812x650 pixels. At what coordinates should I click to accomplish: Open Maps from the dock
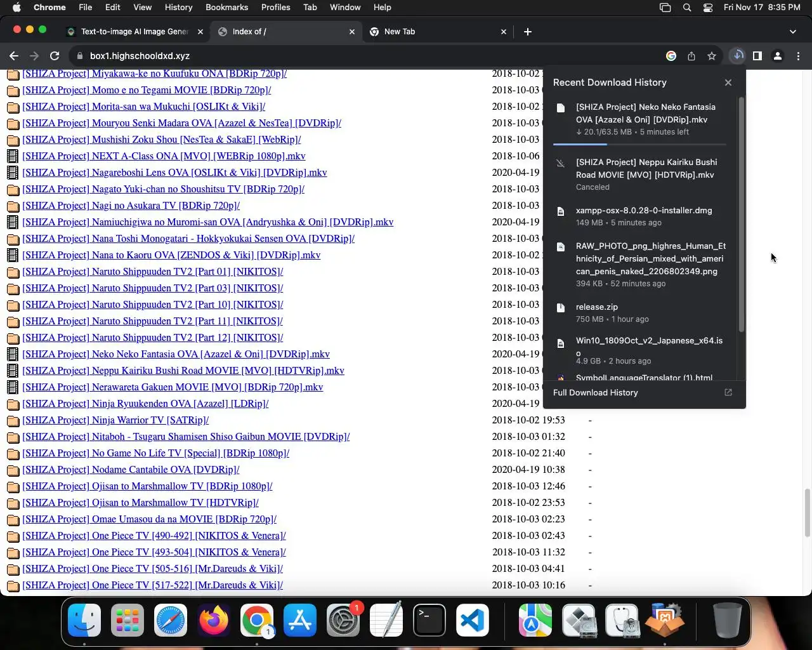tap(535, 620)
